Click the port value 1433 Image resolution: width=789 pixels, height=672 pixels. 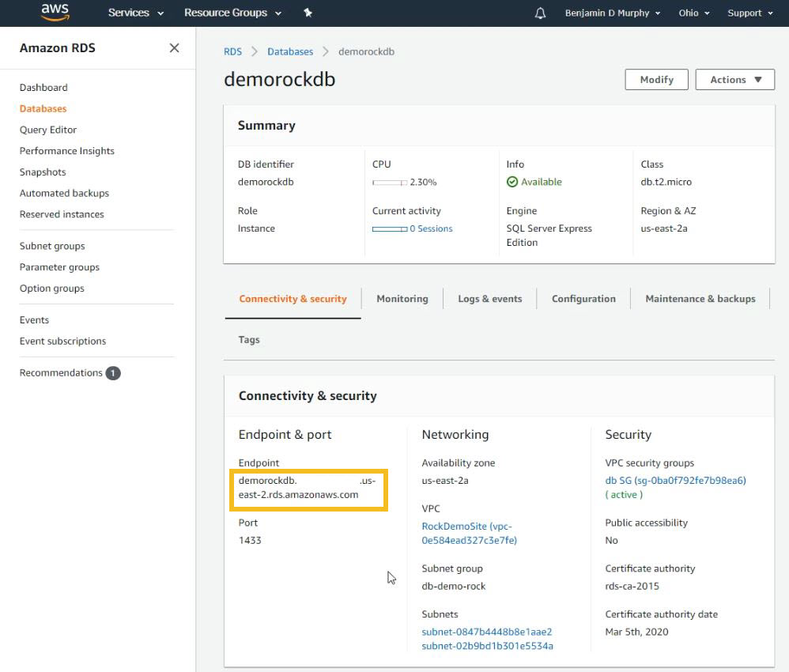pos(250,541)
